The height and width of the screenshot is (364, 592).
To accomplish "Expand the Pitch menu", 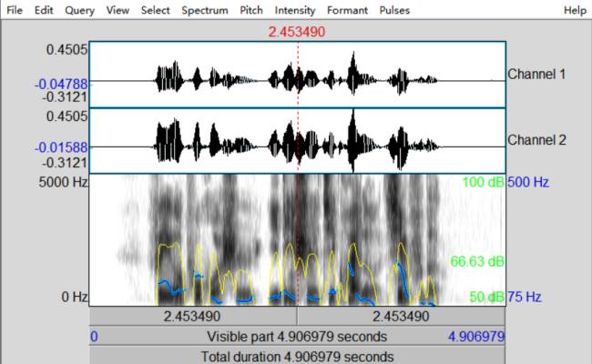I will (252, 10).
